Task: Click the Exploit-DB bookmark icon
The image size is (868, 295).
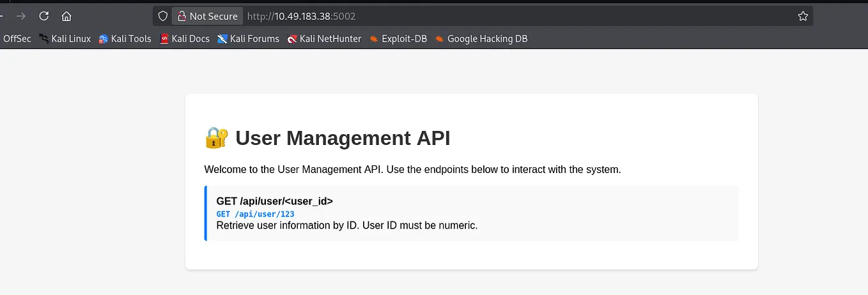Action: [374, 39]
